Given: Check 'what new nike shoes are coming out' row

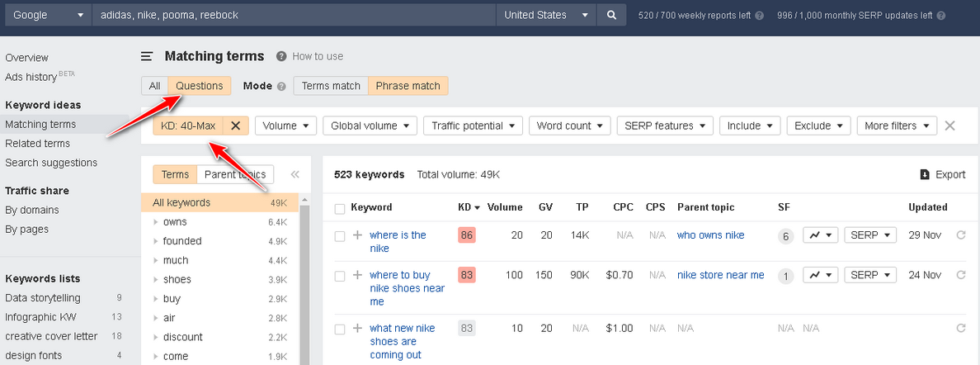Looking at the screenshot, I should (x=339, y=329).
